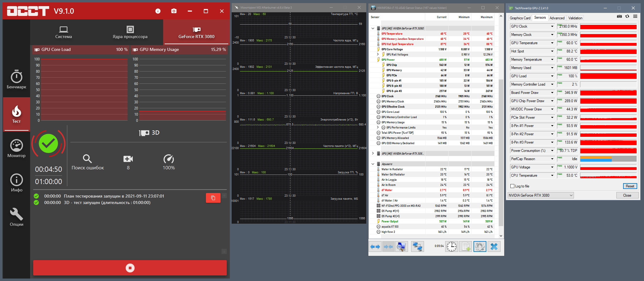
Task: Stop the running OCCT test
Action: tap(130, 268)
